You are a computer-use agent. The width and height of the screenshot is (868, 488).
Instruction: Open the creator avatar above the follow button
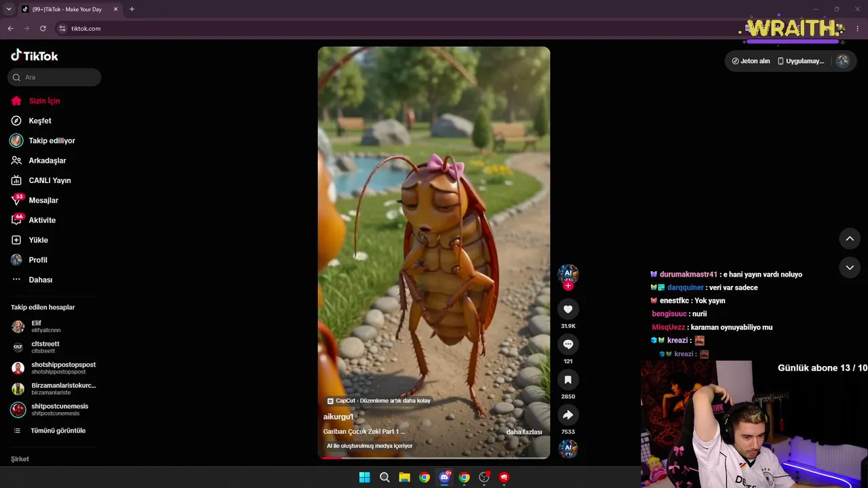(x=568, y=273)
